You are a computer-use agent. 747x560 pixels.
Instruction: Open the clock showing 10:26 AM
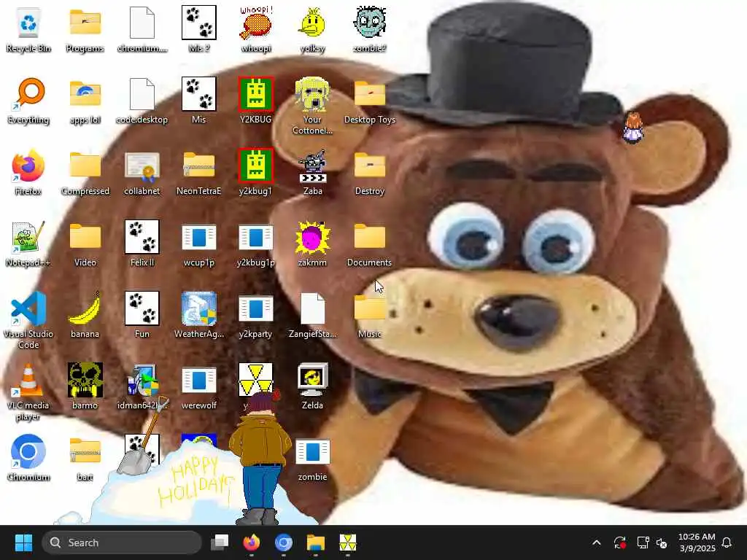coord(697,542)
